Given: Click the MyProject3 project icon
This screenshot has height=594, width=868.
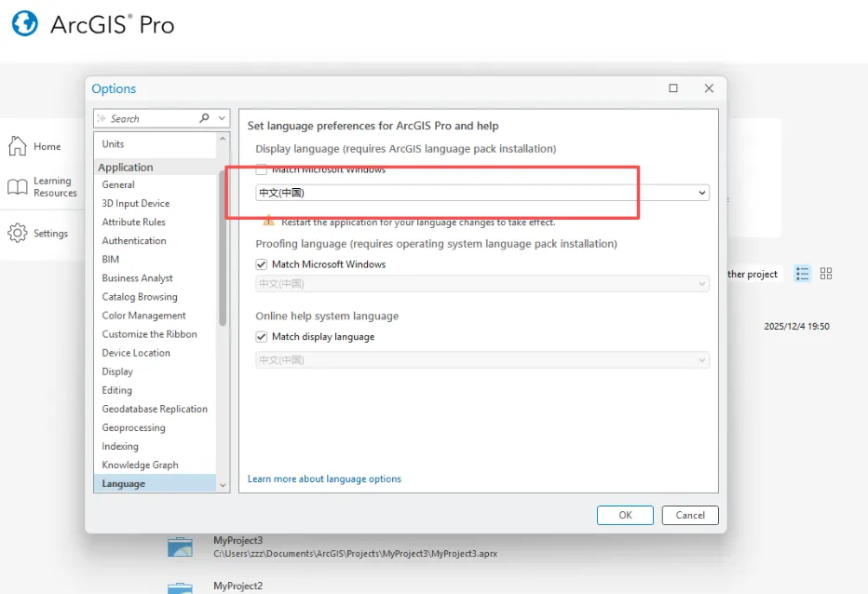Looking at the screenshot, I should 180,547.
